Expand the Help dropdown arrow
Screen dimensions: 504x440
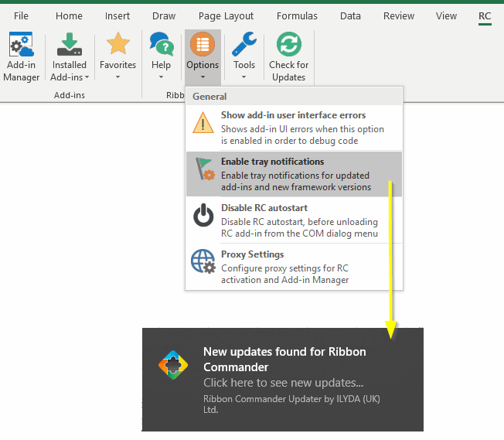point(161,77)
